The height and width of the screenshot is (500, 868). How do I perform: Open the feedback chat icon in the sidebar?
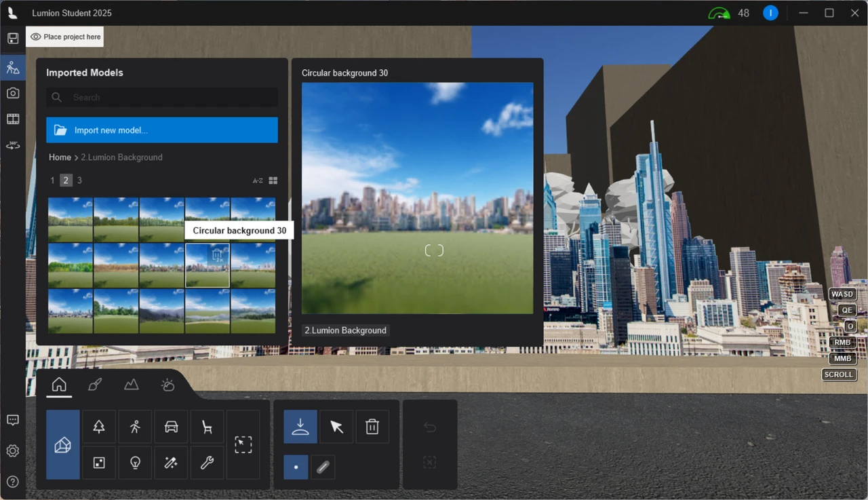13,421
